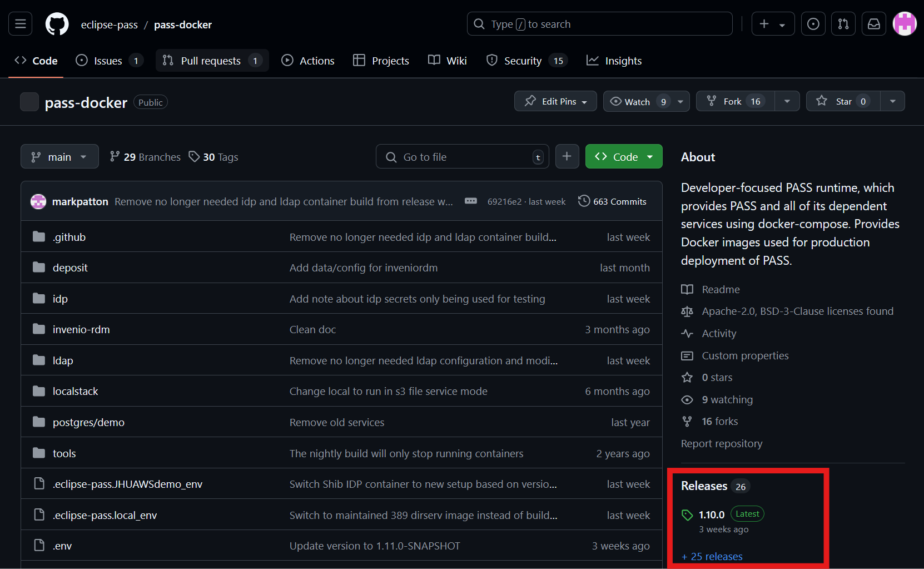The image size is (924, 569).
Task: Open the issues inbox icon in header
Action: point(813,24)
